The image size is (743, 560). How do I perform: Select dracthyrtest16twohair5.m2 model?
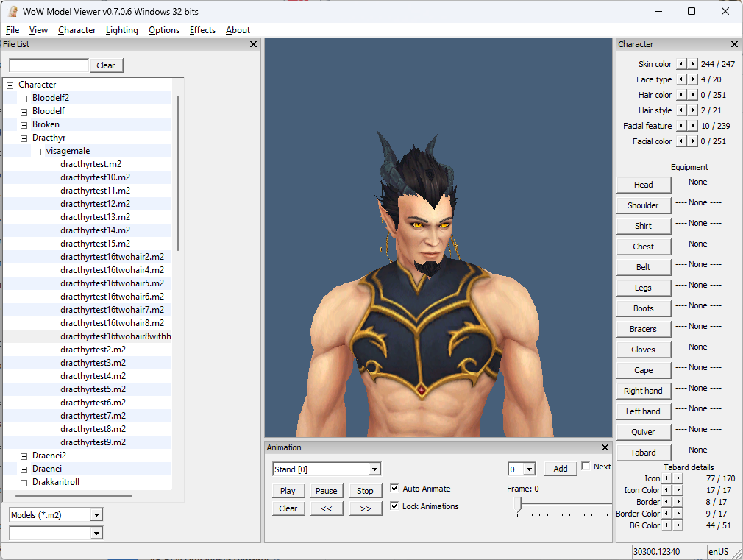click(113, 283)
